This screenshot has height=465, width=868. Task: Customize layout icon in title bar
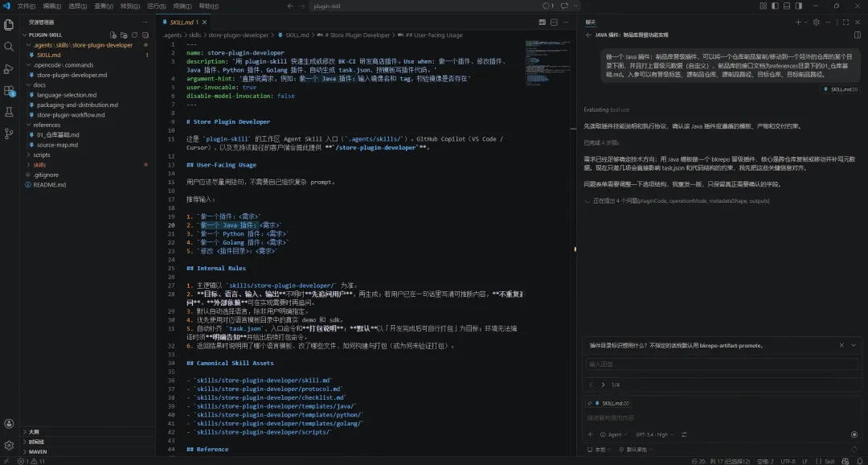(763, 6)
